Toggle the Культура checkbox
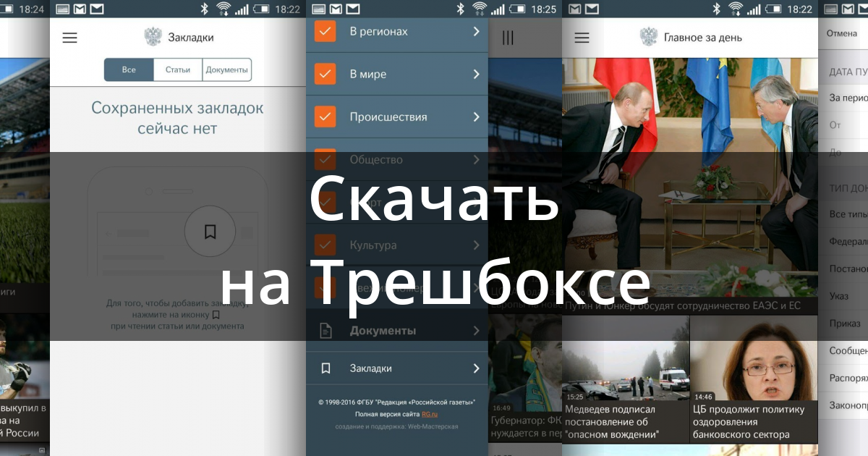Screen dimensions: 868x456 [x=325, y=245]
